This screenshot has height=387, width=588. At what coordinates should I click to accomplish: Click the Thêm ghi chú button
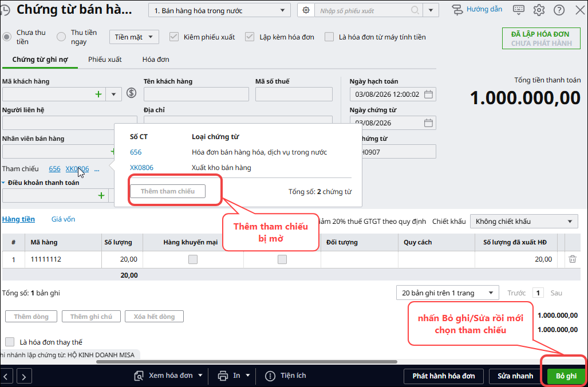point(91,317)
